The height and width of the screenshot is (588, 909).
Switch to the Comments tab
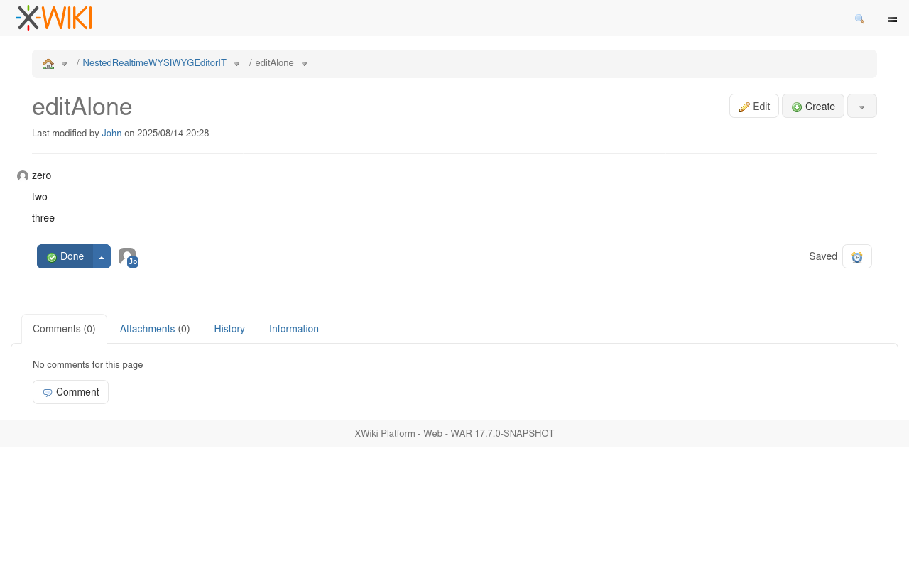click(x=64, y=329)
